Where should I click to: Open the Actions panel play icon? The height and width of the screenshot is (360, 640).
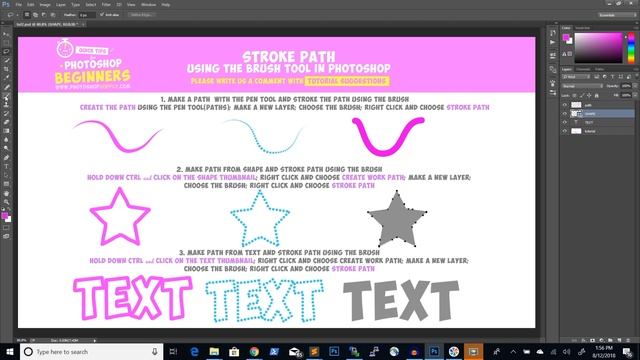point(553,42)
